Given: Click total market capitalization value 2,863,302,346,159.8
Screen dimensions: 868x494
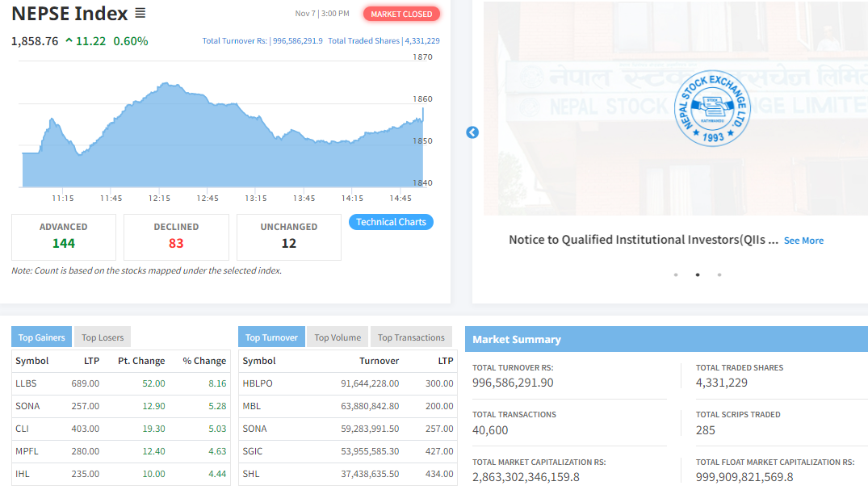Looking at the screenshot, I should point(526,477).
